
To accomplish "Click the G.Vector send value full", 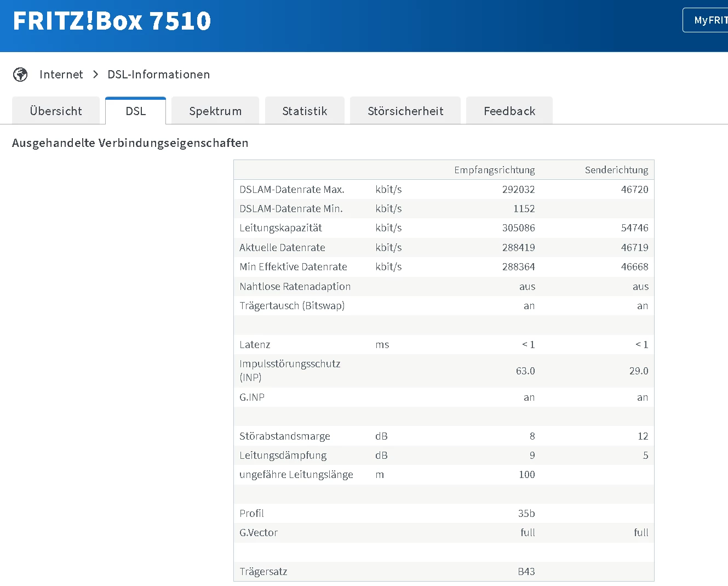I will click(x=641, y=533).
